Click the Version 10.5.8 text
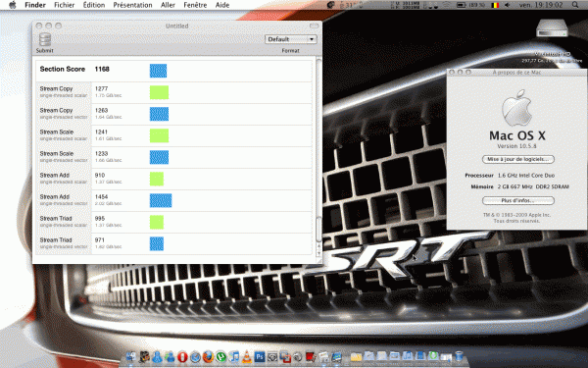 click(x=516, y=146)
